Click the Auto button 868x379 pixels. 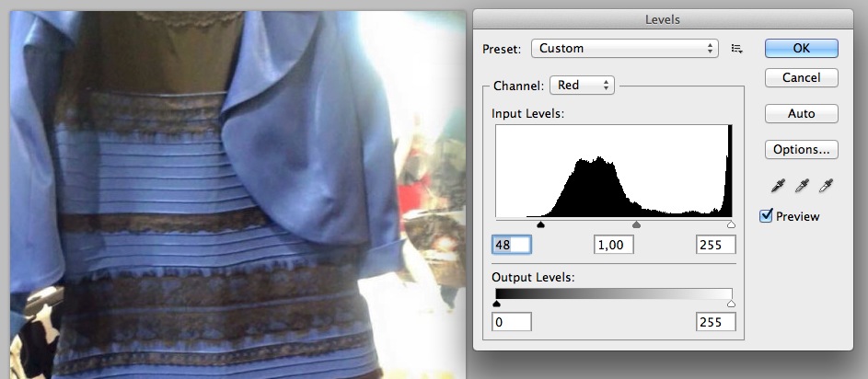(x=802, y=114)
